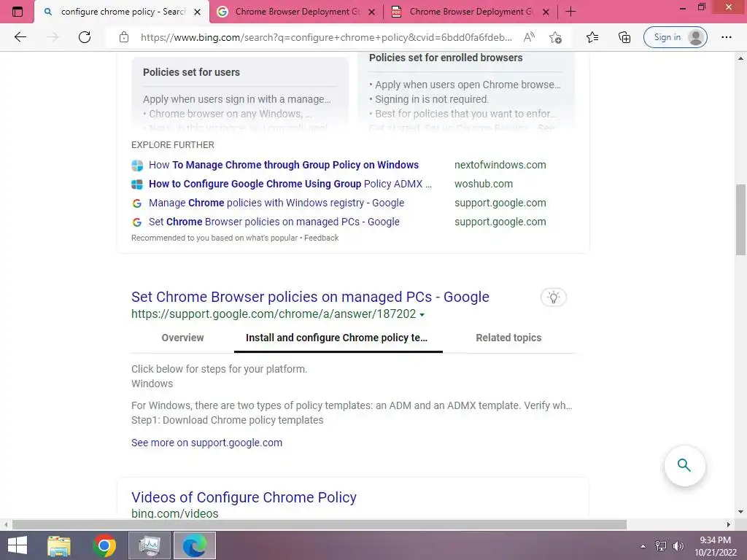The height and width of the screenshot is (560, 747).
Task: Open Set Chrome Browser policies under Explore Further
Action: [274, 222]
